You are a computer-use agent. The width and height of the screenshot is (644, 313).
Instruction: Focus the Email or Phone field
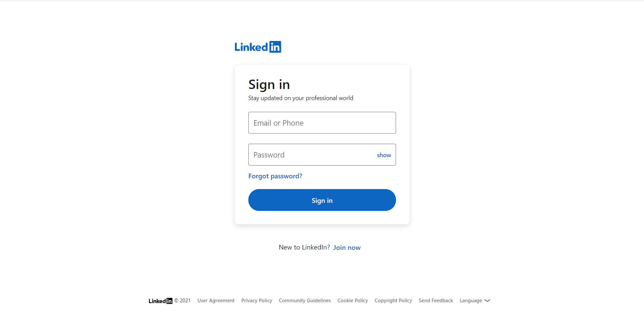[322, 123]
